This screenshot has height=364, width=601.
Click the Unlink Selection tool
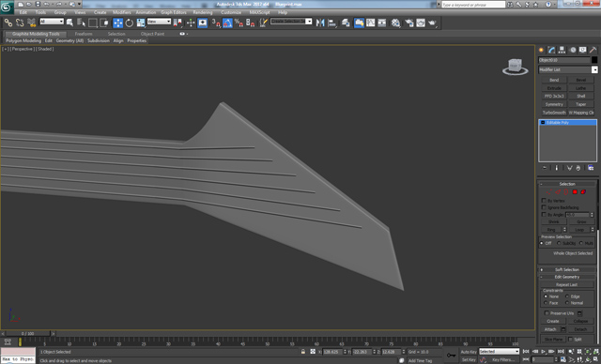point(20,23)
